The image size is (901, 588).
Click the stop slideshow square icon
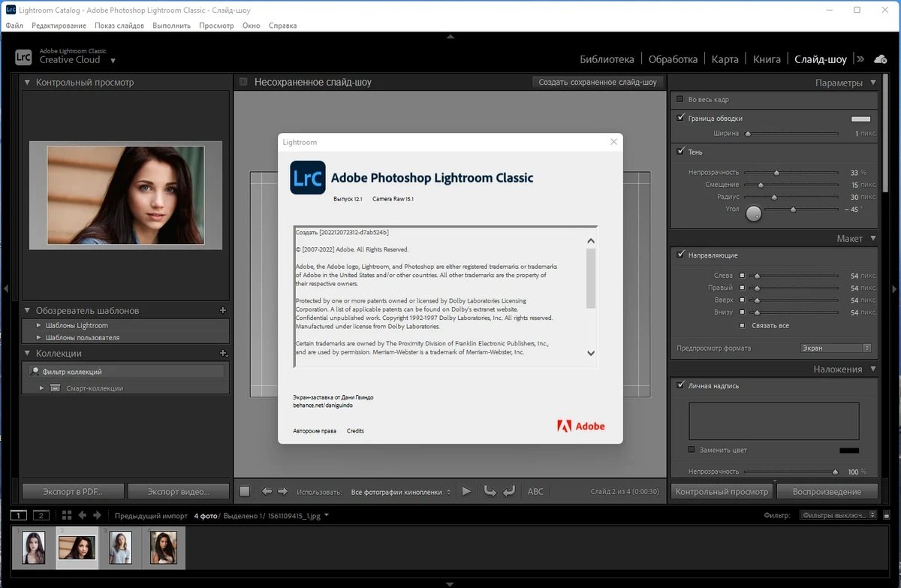(245, 491)
